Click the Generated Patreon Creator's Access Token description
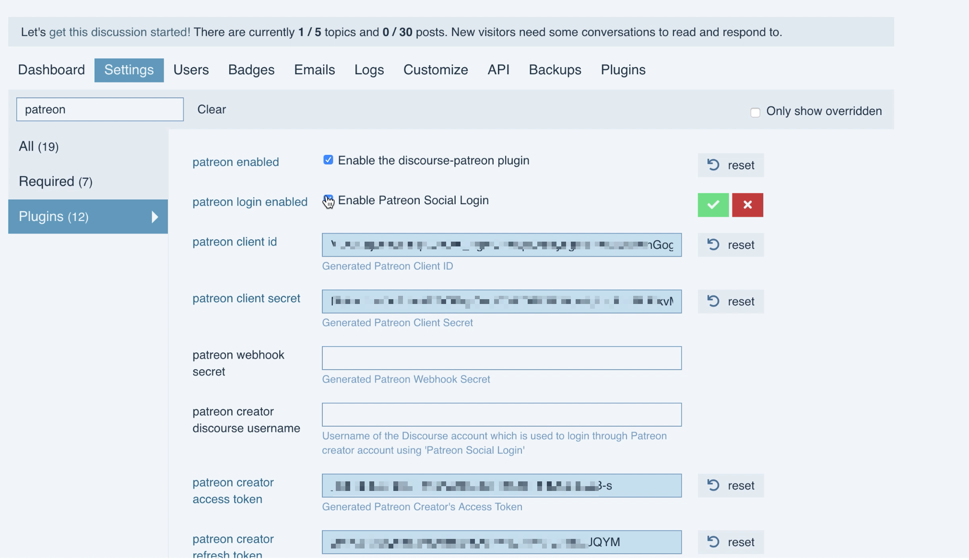Image resolution: width=969 pixels, height=560 pixels. (x=422, y=507)
